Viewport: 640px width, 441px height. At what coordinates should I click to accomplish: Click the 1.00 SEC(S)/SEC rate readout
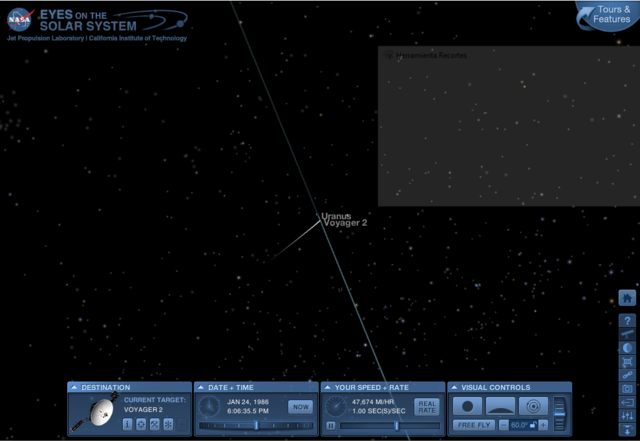pyautogui.click(x=379, y=411)
